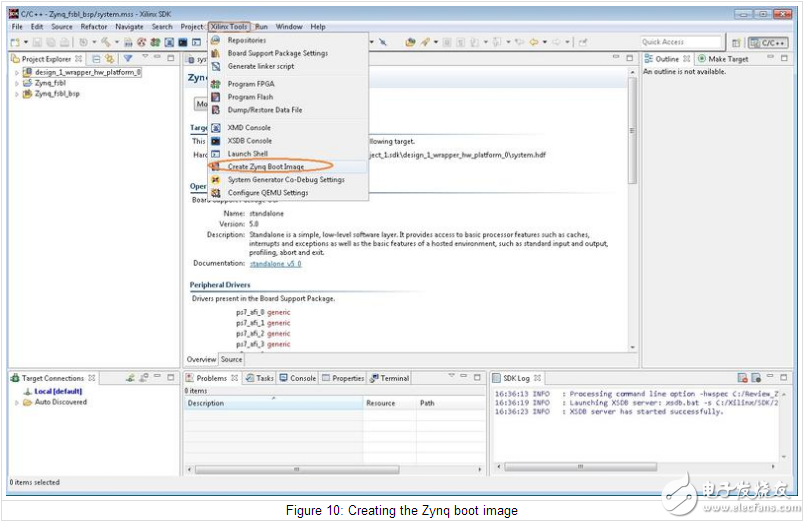
Task: Expand the design_1_wrapper_hw_platform_0 project
Action: click(15, 72)
